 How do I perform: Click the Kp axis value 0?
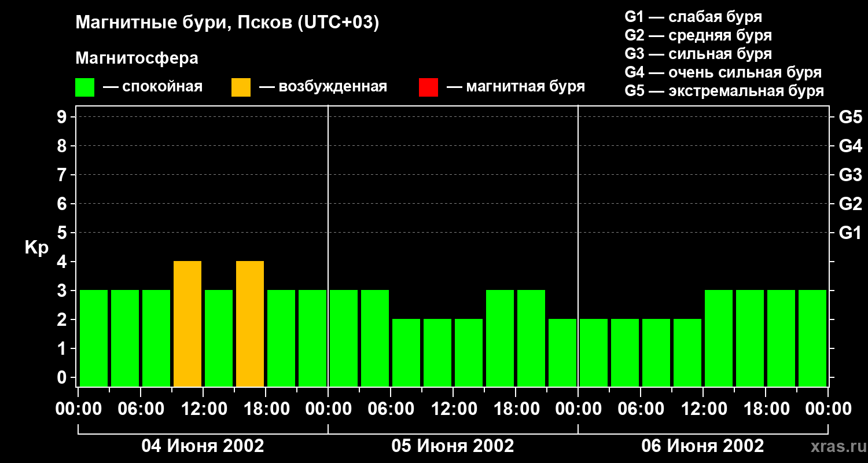[63, 378]
